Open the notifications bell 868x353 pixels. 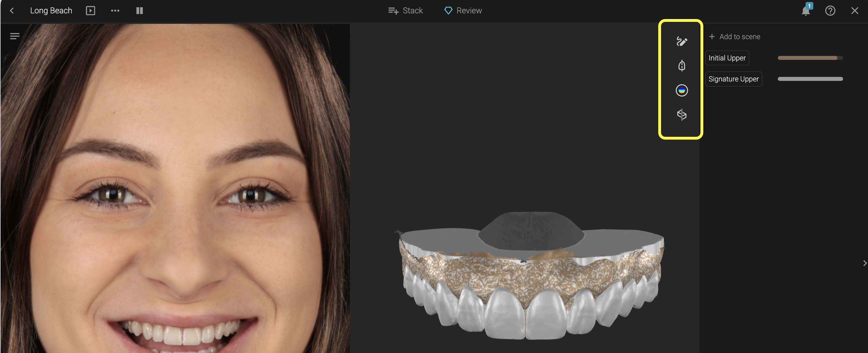click(805, 11)
